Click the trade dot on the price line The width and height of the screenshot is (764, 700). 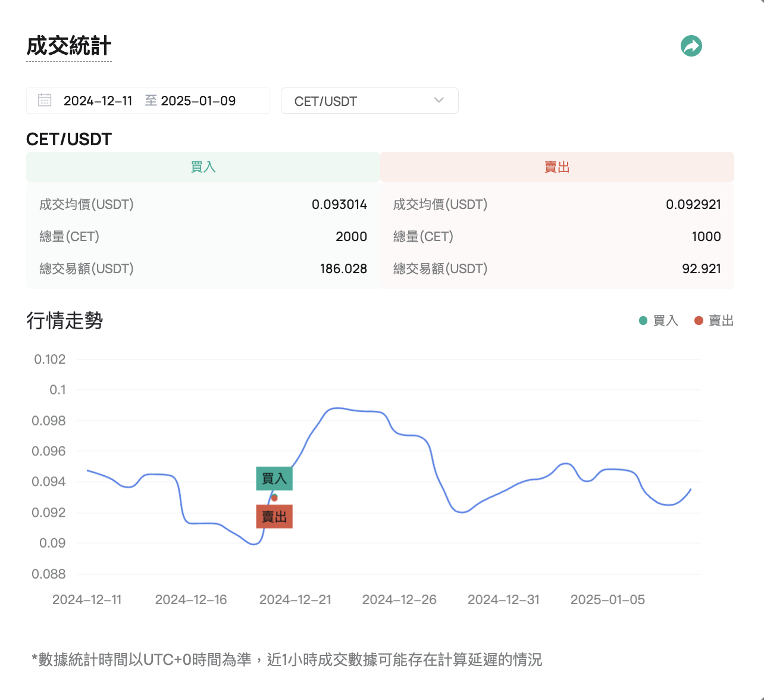click(274, 498)
